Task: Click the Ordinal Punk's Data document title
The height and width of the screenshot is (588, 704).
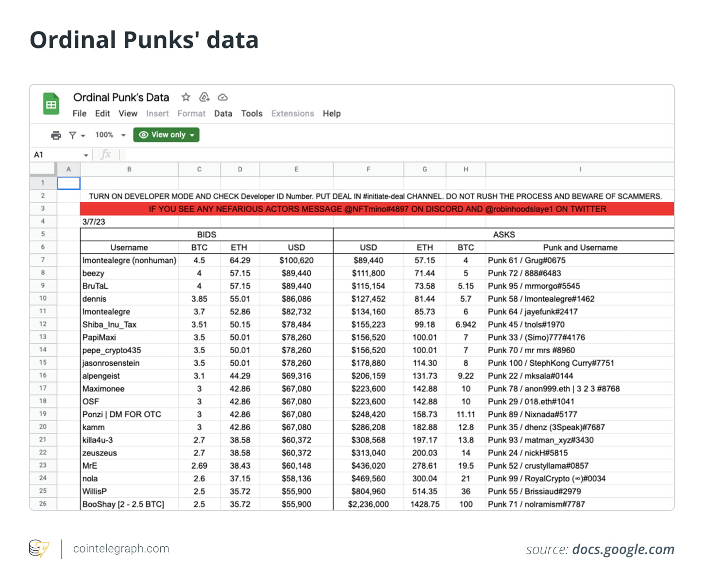Action: 121,97
